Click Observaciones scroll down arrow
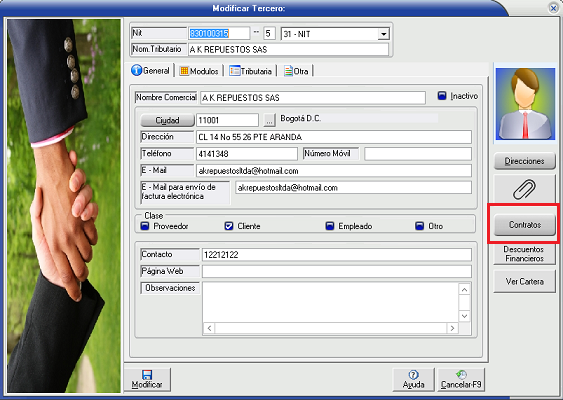 coord(464,316)
